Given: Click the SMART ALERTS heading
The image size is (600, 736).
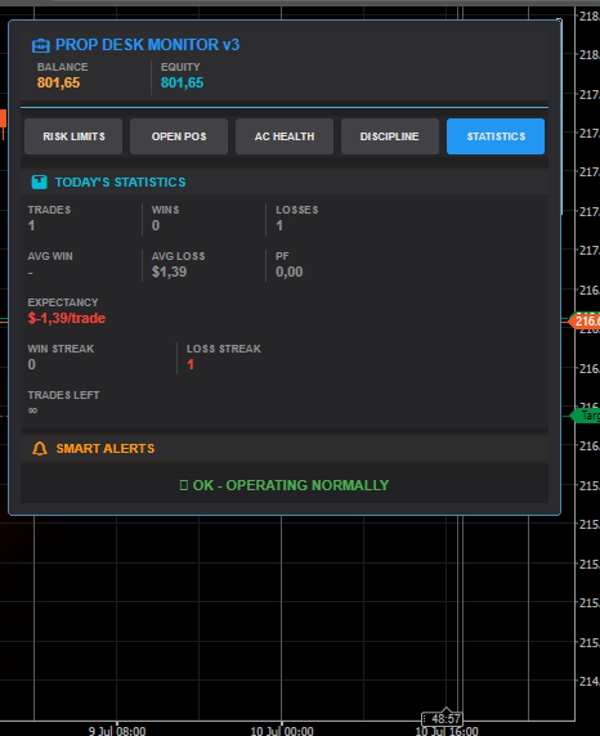Looking at the screenshot, I should pyautogui.click(x=105, y=449).
